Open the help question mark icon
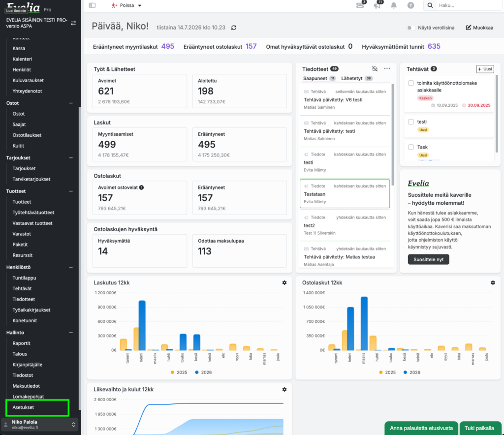504x435 pixels. click(x=410, y=5)
